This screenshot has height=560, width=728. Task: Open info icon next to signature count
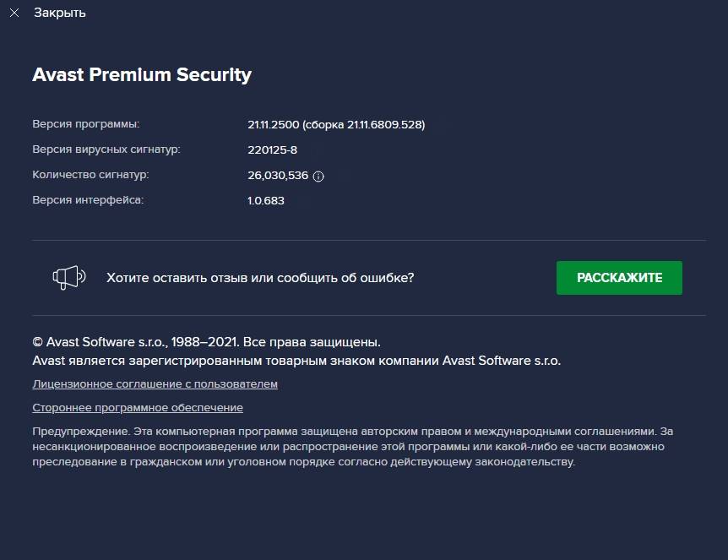(318, 177)
